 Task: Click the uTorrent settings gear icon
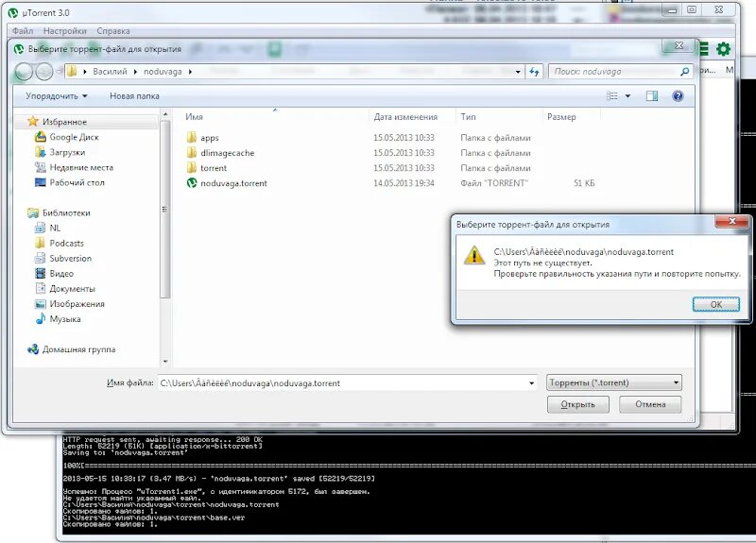(723, 49)
